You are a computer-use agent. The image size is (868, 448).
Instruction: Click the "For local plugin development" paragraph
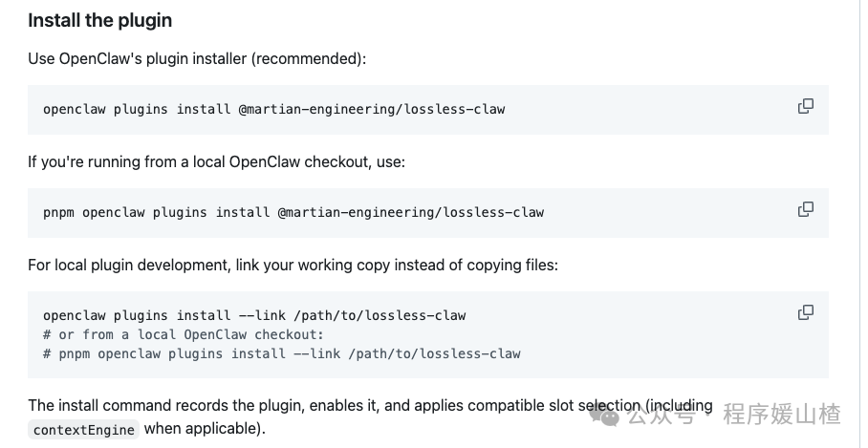point(293,265)
